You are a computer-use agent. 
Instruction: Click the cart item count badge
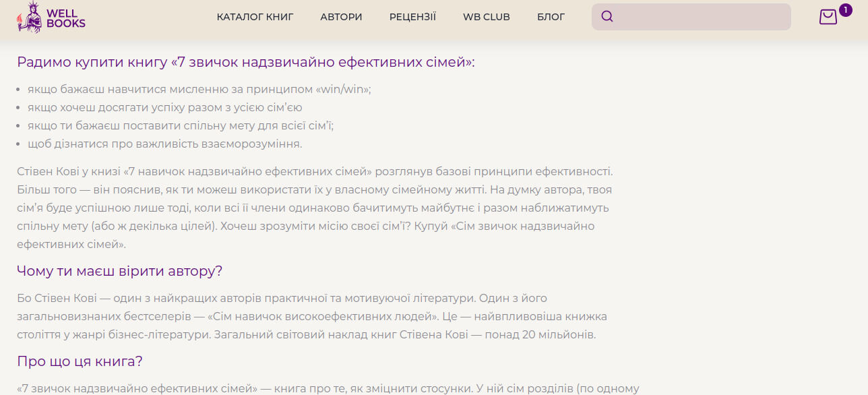coord(845,10)
